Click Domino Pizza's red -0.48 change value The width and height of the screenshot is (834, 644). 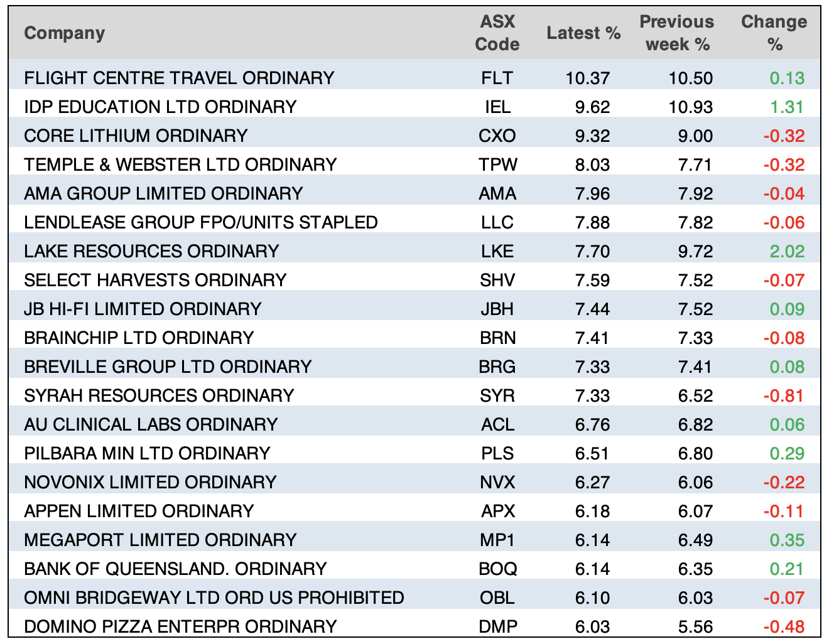click(784, 626)
